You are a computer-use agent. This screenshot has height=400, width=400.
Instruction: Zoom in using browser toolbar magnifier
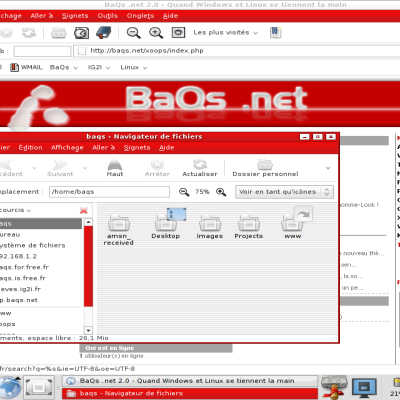[x=156, y=33]
